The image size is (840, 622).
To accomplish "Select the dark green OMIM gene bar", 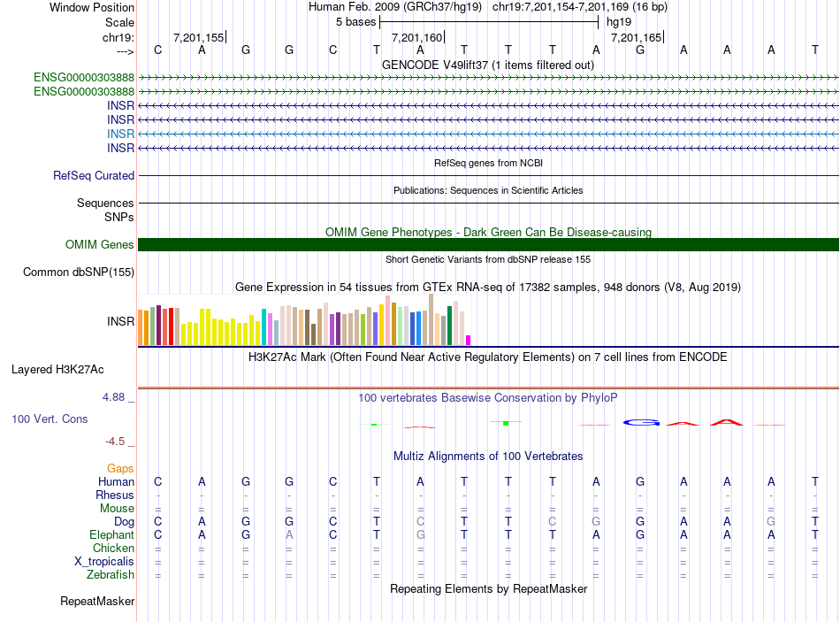I will click(488, 245).
